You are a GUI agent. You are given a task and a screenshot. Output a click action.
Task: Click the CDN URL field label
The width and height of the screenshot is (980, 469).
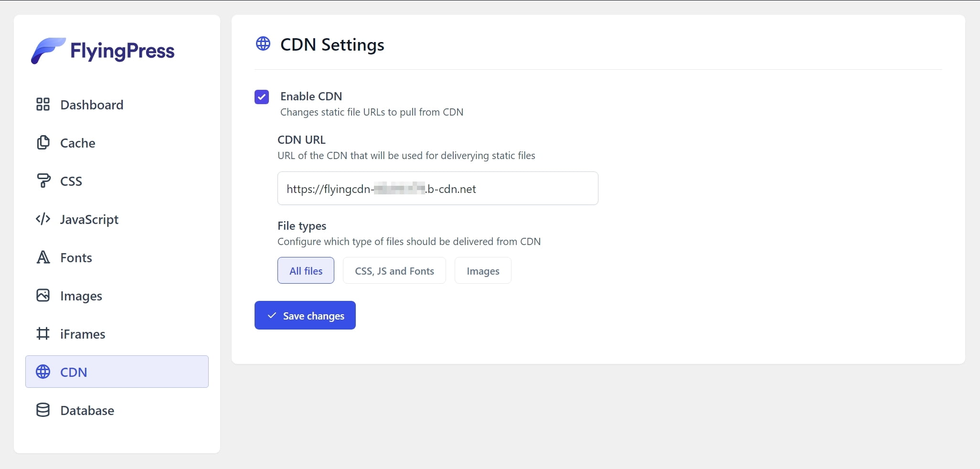(x=301, y=139)
